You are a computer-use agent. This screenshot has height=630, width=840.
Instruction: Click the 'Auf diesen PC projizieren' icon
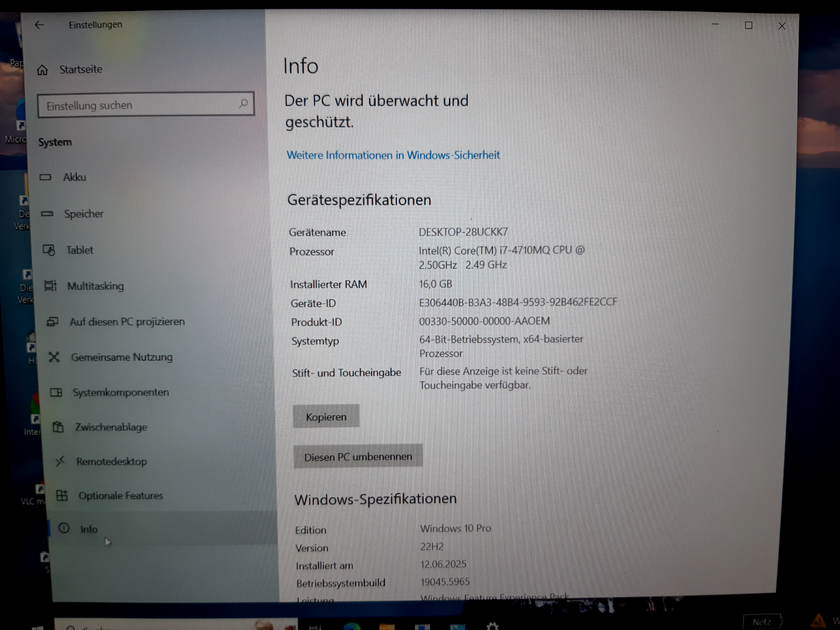52,321
